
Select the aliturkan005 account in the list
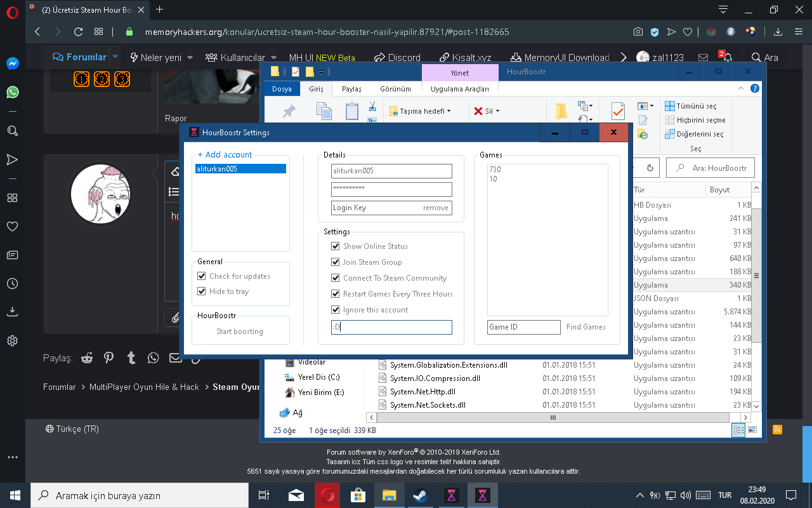[x=240, y=169]
